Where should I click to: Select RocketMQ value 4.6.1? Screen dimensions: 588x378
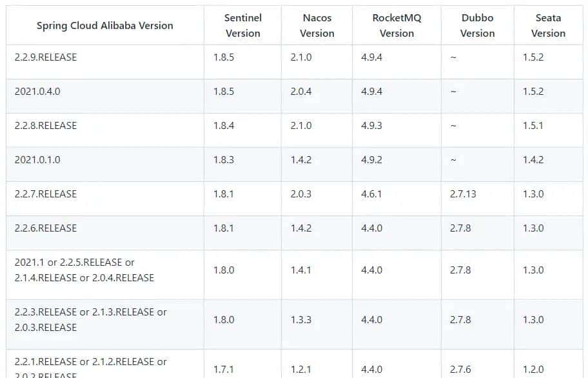[x=371, y=194]
